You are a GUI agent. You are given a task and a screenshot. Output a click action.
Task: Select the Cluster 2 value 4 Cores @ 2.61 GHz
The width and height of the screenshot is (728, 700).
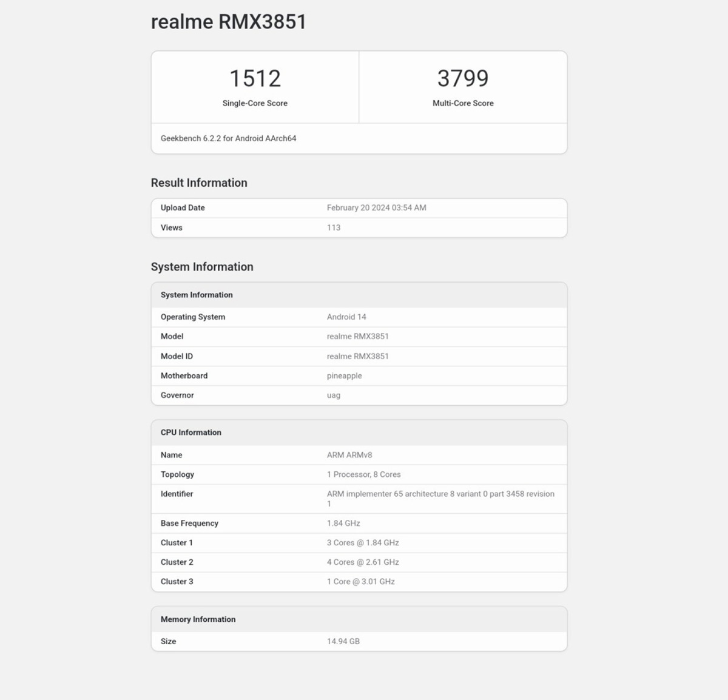pos(363,562)
